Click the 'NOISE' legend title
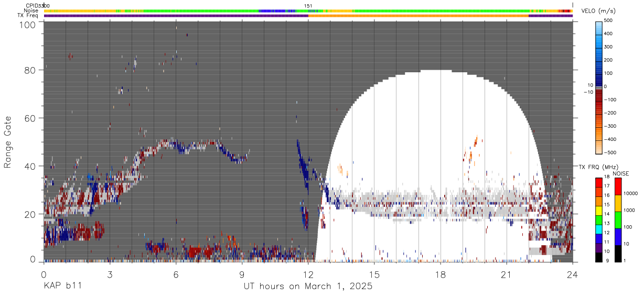Viewport: 644px width, 297px height. (621, 173)
